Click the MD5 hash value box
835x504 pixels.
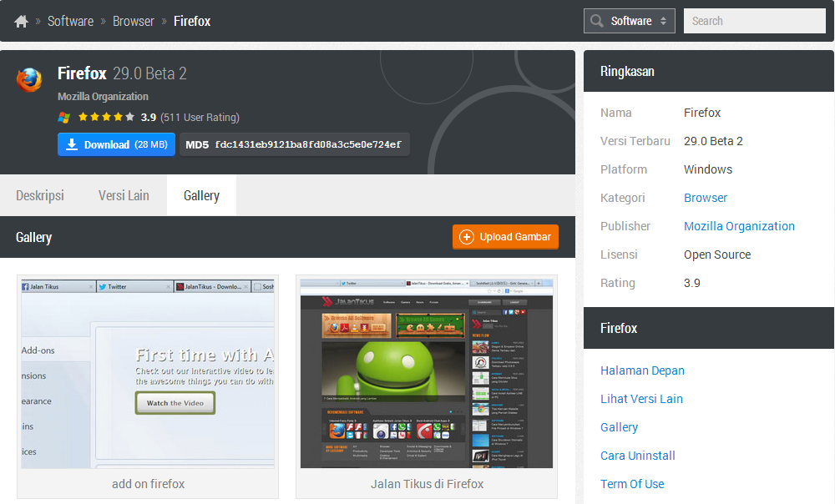[x=295, y=144]
